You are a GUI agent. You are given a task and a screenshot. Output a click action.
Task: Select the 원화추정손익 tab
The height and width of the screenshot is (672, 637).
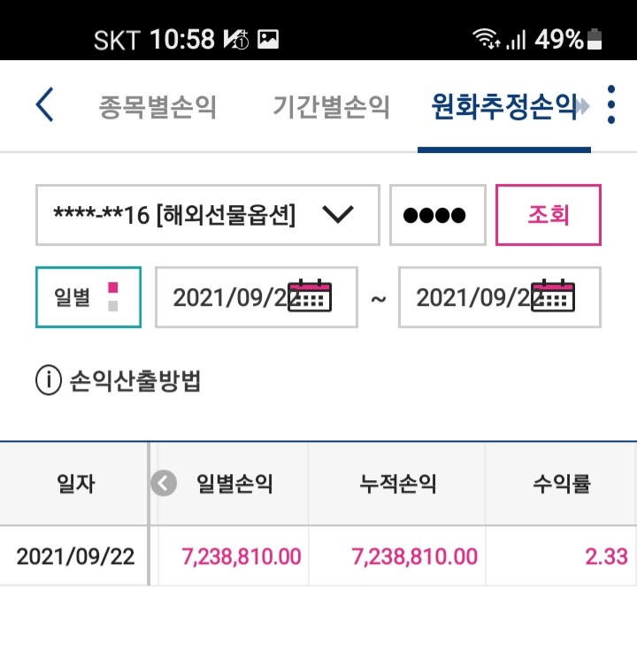pyautogui.click(x=504, y=107)
